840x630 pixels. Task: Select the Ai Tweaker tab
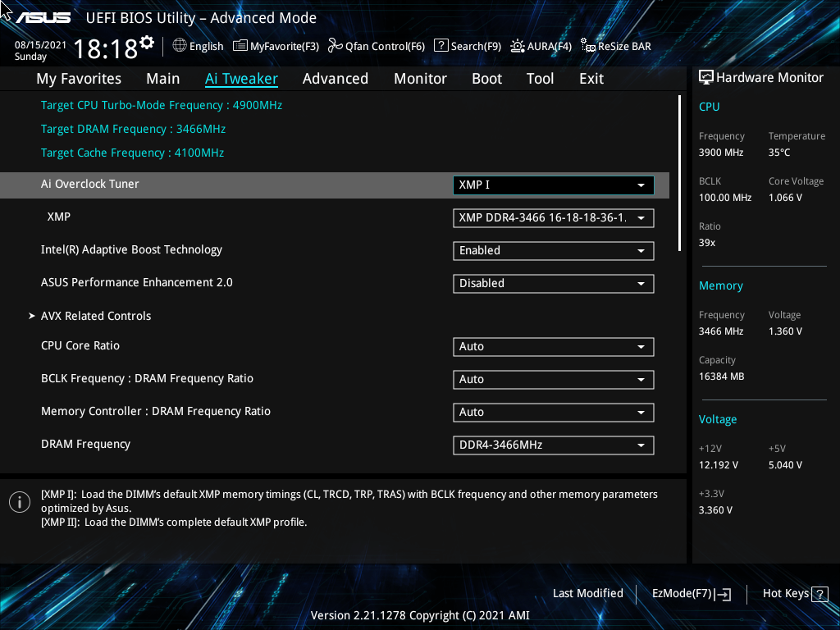pos(242,79)
